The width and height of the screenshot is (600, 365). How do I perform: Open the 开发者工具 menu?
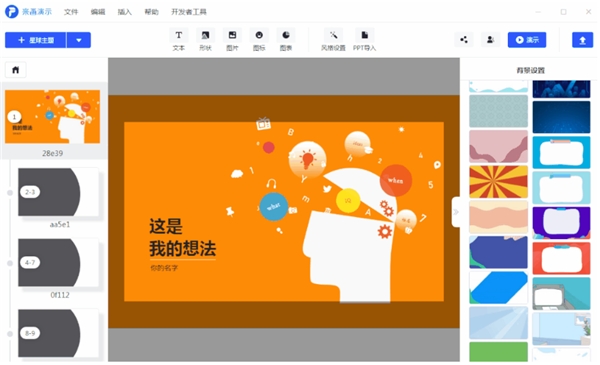[189, 12]
